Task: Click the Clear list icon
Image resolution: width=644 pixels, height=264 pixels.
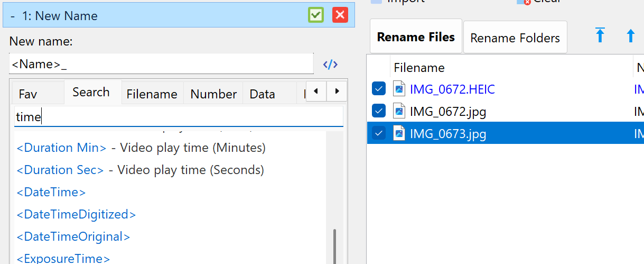Action: 524,2
